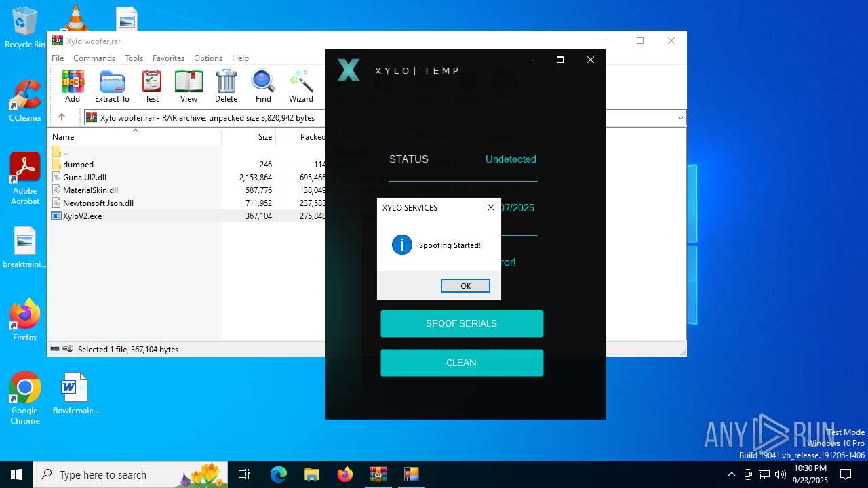Open Firefox from the taskbar
Viewport: 868px width, 488px height.
click(x=345, y=474)
